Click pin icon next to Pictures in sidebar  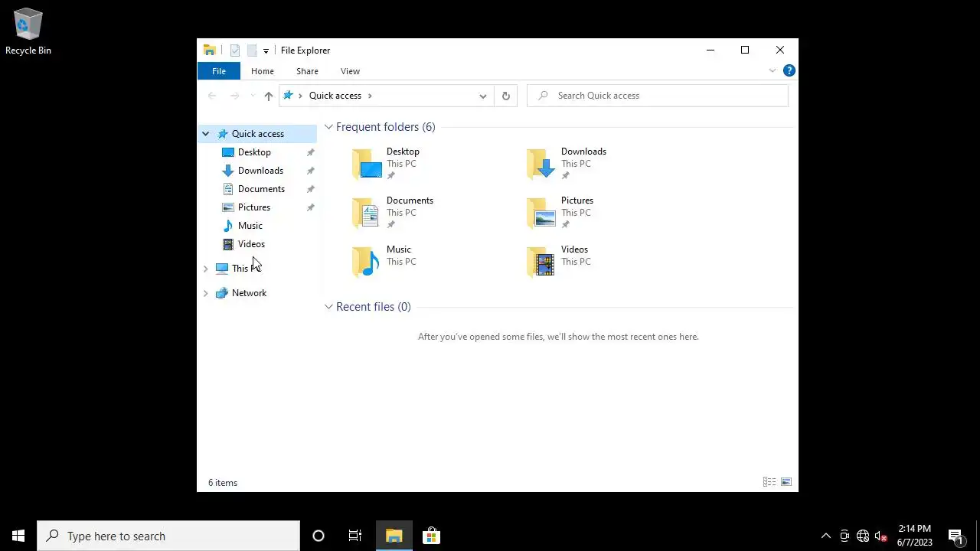click(310, 207)
